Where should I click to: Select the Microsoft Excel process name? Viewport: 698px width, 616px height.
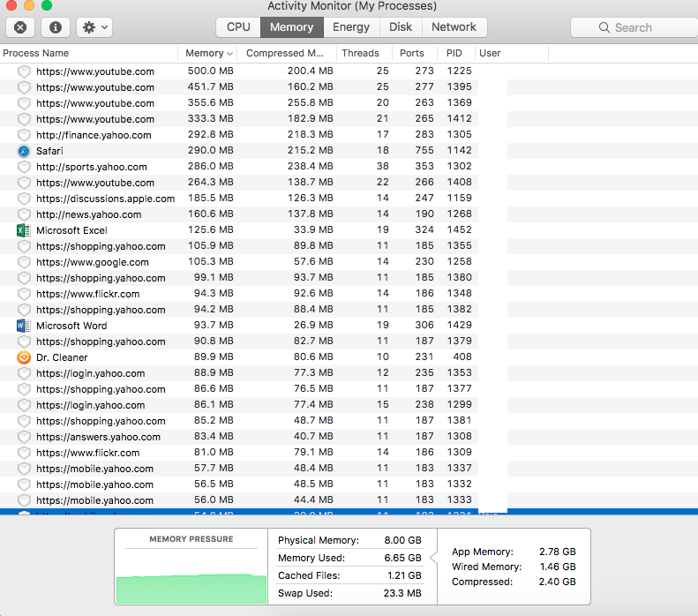click(71, 230)
